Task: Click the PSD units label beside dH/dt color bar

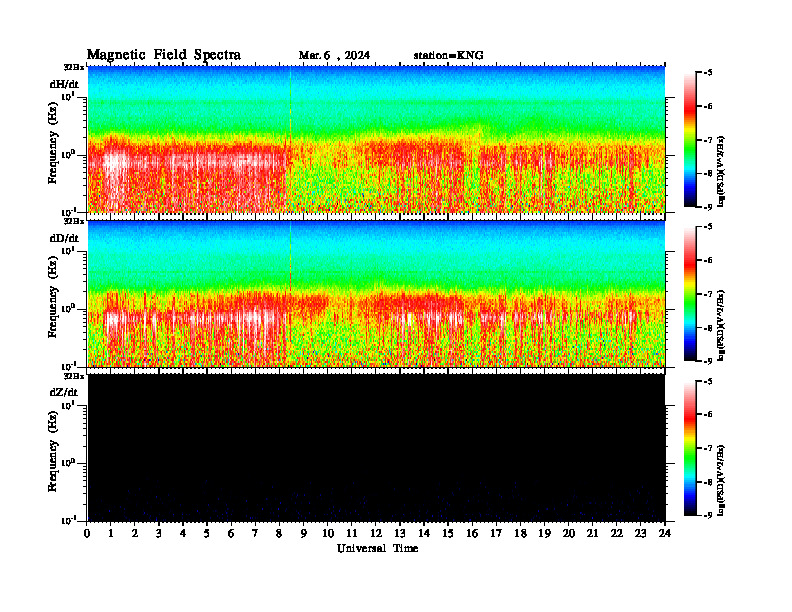Action: 721,170
